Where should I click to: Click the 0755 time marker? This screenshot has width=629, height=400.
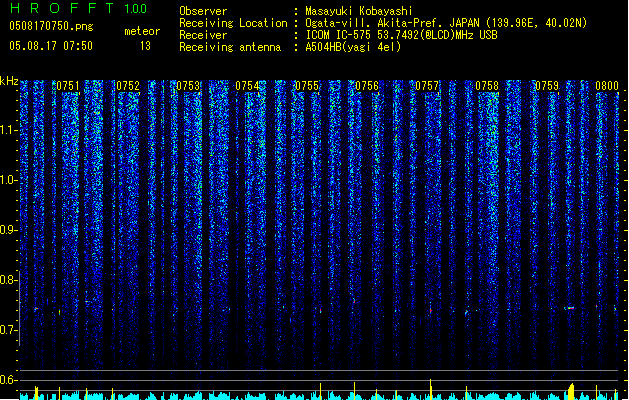coord(307,86)
